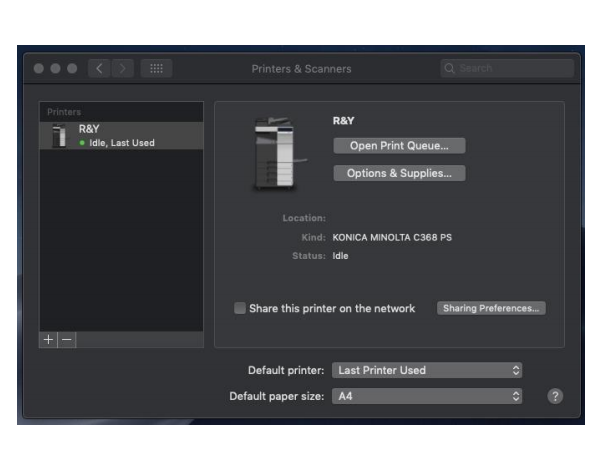
Task: Close the Printers & Scanners window
Action: [39, 69]
